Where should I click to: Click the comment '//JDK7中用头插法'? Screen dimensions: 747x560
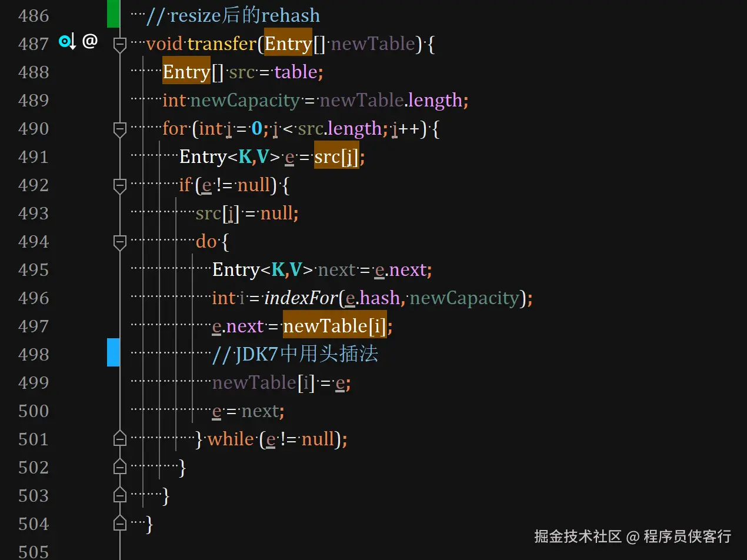(295, 354)
